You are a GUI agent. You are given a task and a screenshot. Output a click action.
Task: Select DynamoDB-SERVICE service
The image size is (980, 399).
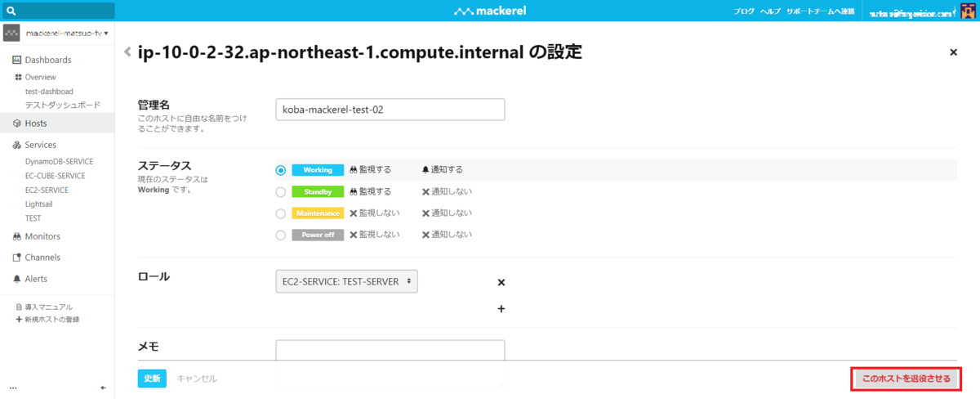tap(60, 162)
